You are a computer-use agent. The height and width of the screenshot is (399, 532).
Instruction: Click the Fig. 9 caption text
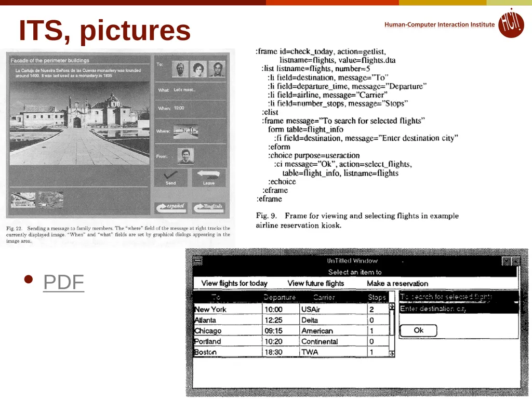[357, 220]
